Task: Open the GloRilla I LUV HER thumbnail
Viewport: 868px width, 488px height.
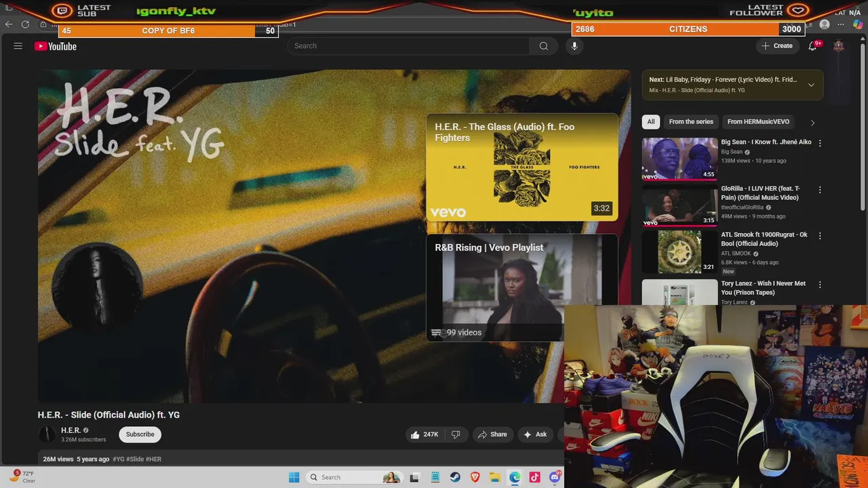Action: (x=679, y=205)
